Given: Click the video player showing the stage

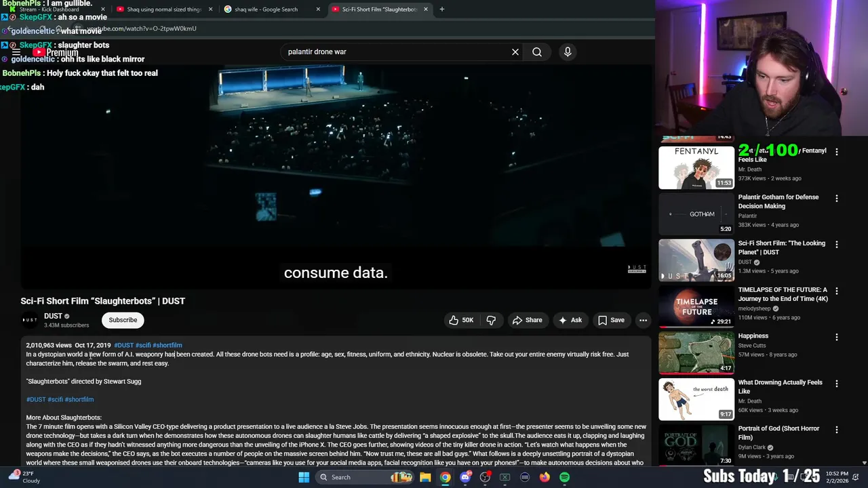Looking at the screenshot, I should pyautogui.click(x=336, y=176).
